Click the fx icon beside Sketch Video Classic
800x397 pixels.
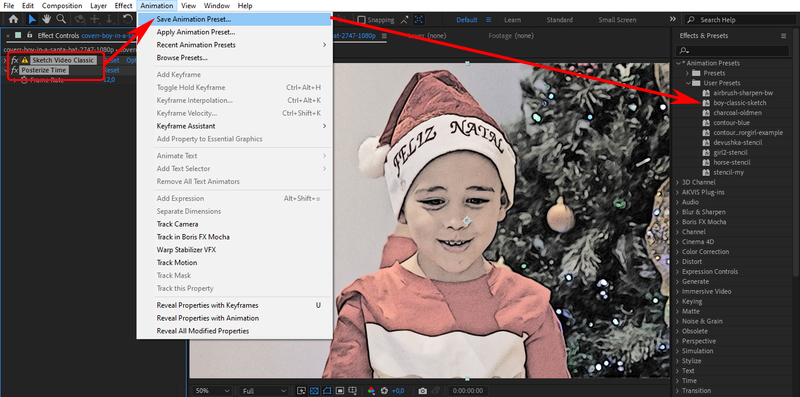(x=15, y=60)
